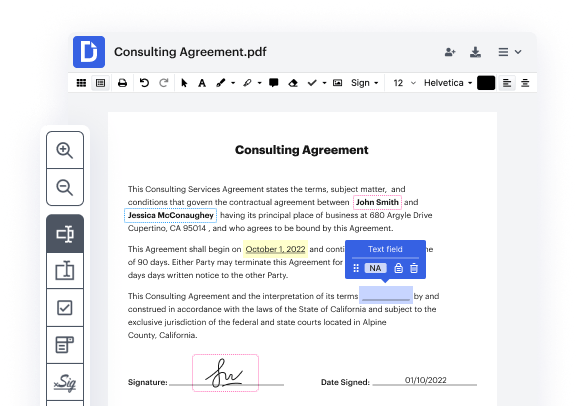
Task: Delete the text field with trash icon
Action: point(414,268)
